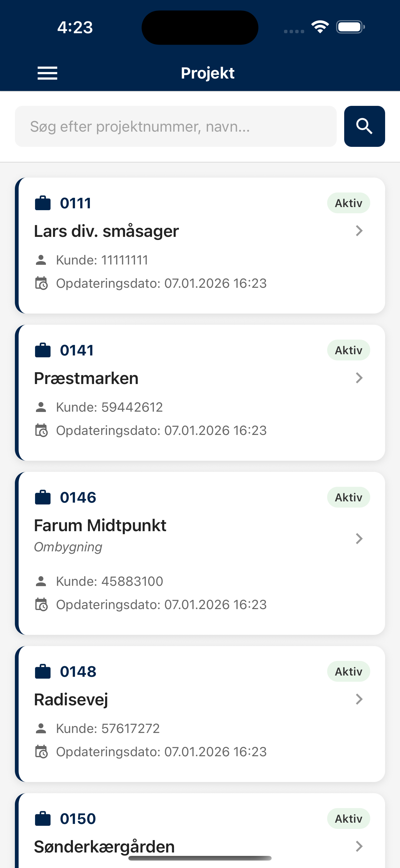Viewport: 400px width, 868px height.
Task: Tap the search magnifier button
Action: (364, 126)
